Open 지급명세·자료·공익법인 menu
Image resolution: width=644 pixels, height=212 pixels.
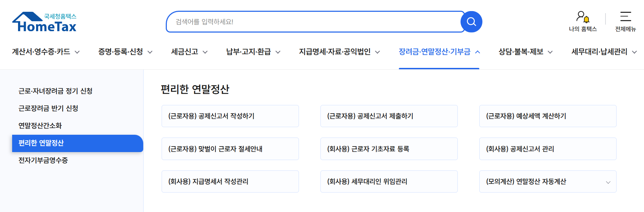click(x=335, y=52)
